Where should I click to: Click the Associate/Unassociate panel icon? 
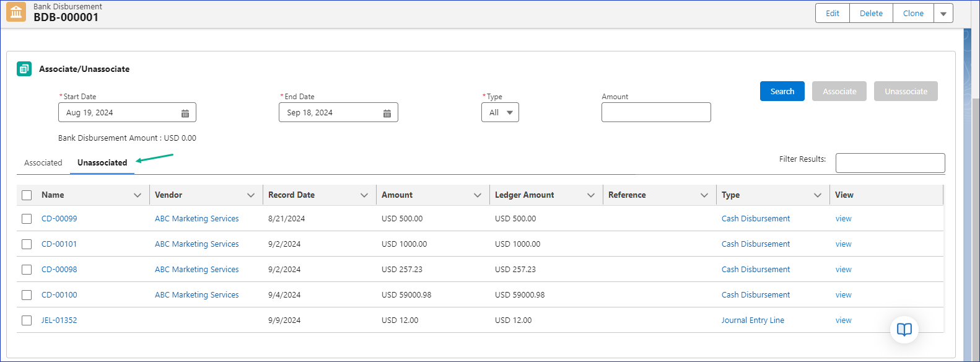[x=24, y=69]
